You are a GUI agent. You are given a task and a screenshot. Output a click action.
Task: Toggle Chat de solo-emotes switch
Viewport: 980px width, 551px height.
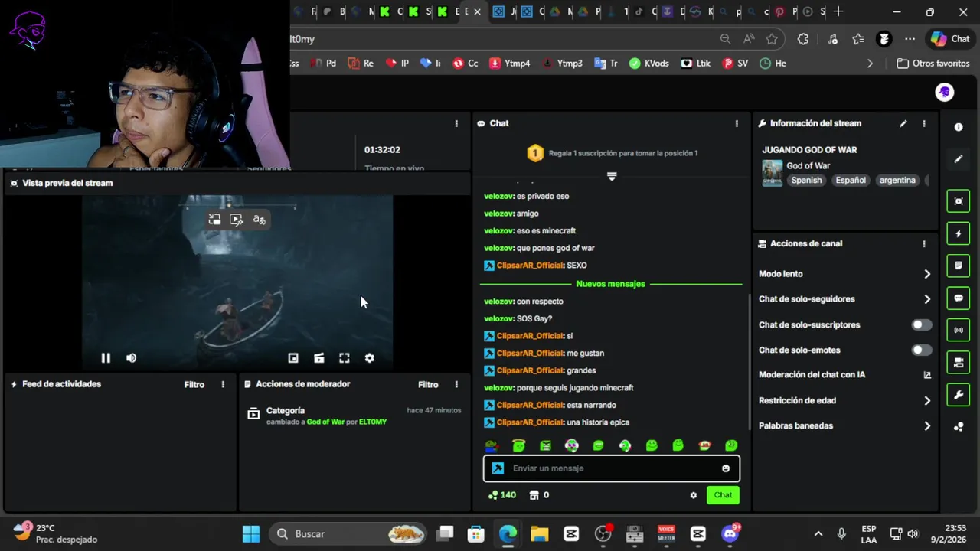point(922,350)
